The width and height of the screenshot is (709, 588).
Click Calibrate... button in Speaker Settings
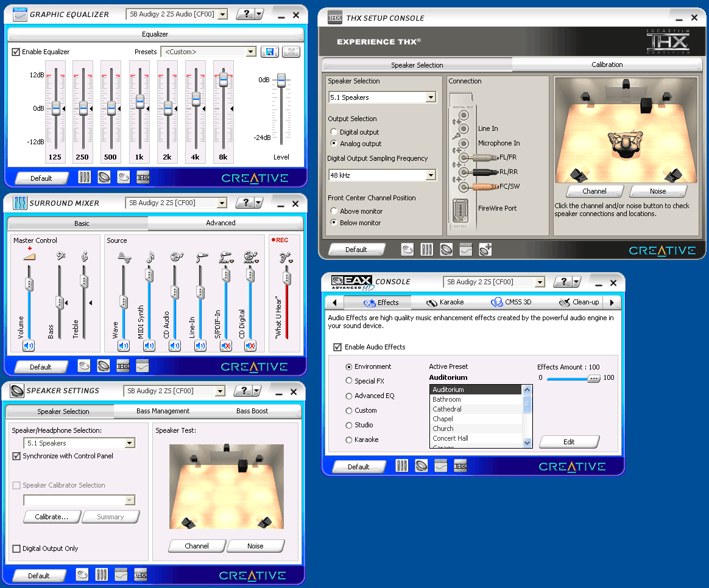click(x=52, y=517)
